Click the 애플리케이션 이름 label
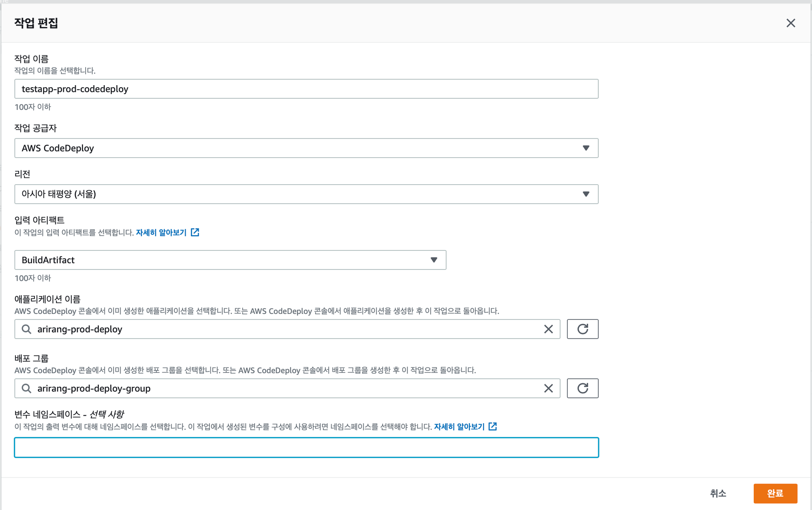 [x=47, y=299]
